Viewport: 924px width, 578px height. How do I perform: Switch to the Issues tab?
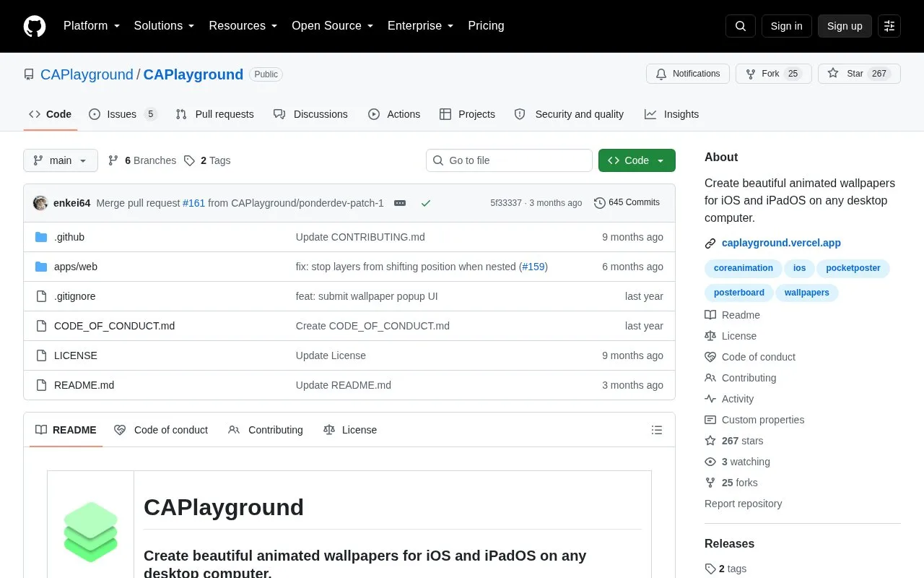coord(123,114)
